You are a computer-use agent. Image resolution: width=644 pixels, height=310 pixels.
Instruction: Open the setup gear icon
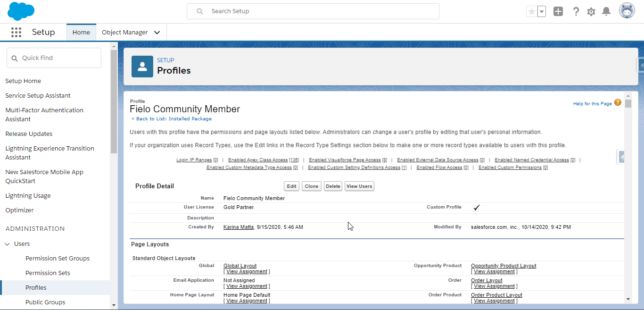(x=591, y=11)
